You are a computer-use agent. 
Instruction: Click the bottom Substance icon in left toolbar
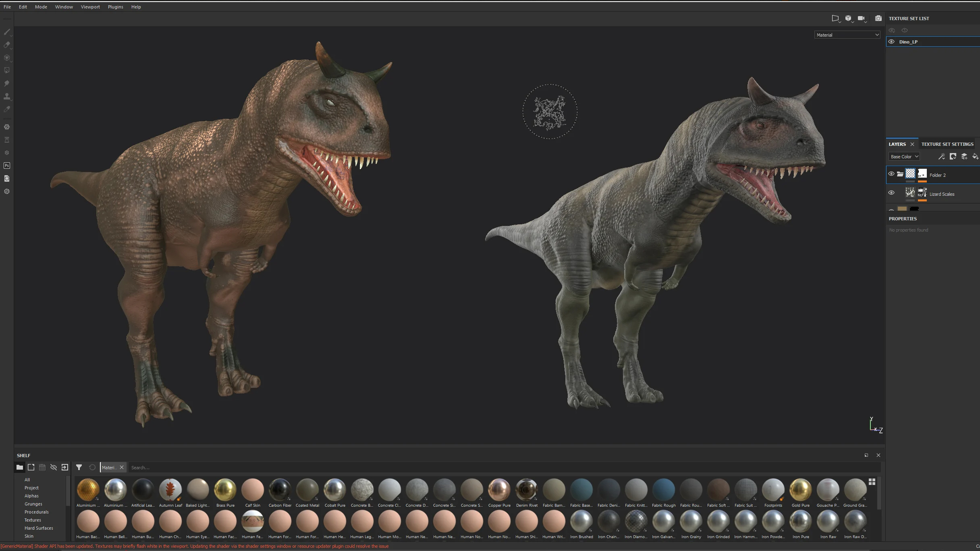7,191
